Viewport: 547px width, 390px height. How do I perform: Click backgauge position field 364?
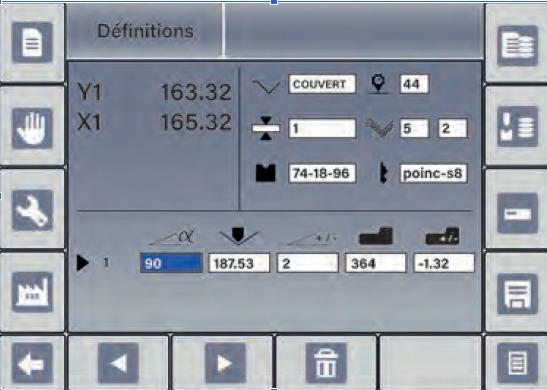click(x=376, y=263)
